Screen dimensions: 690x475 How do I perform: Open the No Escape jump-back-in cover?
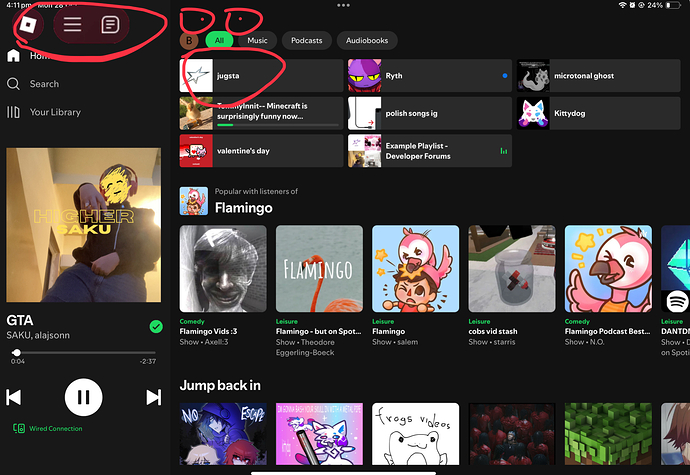coord(223,434)
